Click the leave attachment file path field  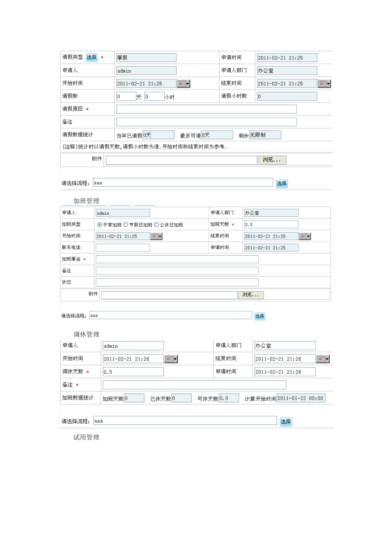181,160
